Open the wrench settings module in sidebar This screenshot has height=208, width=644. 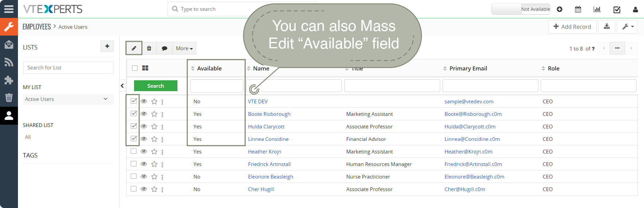9,27
